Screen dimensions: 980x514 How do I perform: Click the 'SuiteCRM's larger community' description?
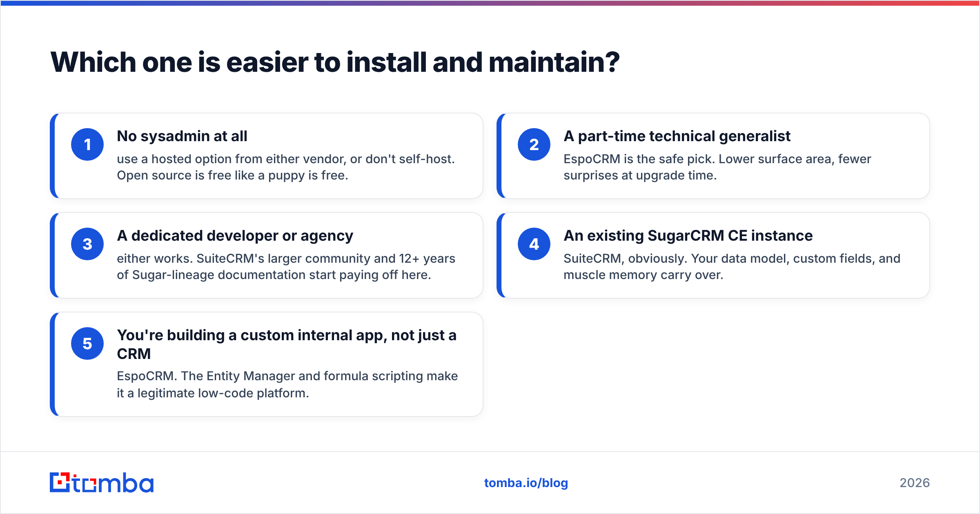pos(286,267)
